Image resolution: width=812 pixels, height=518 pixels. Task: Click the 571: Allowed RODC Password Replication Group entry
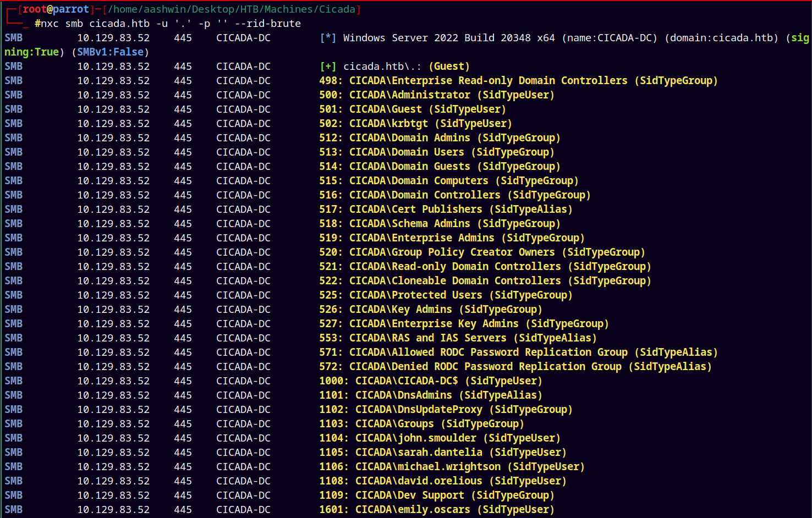tap(519, 352)
